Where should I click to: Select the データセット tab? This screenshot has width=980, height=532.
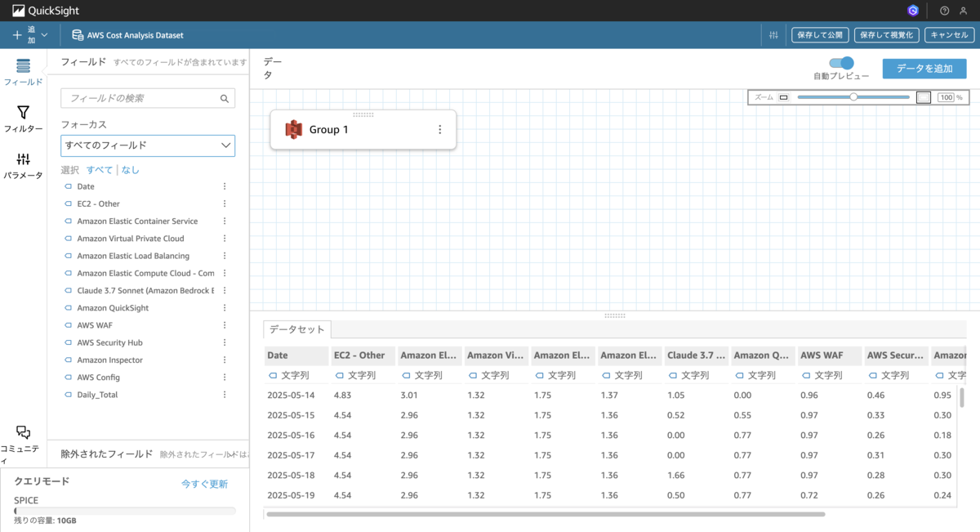tap(297, 329)
